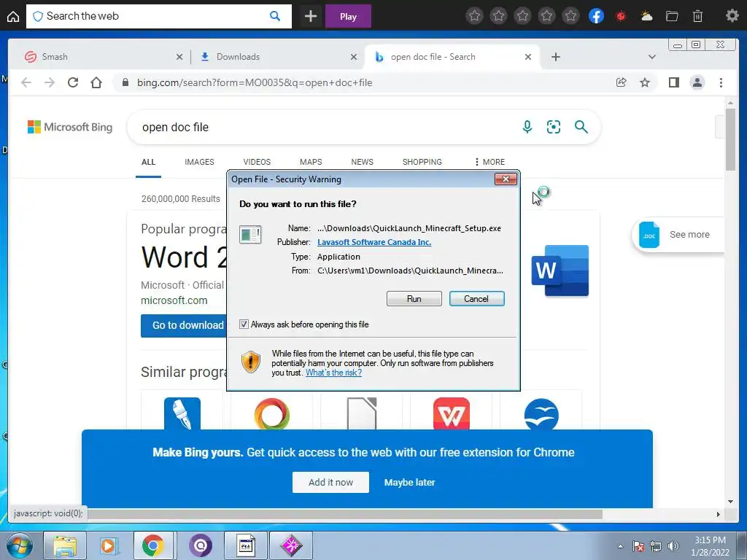Click the volume speaker tray icon
Image resolution: width=747 pixels, height=560 pixels.
pyautogui.click(x=673, y=546)
